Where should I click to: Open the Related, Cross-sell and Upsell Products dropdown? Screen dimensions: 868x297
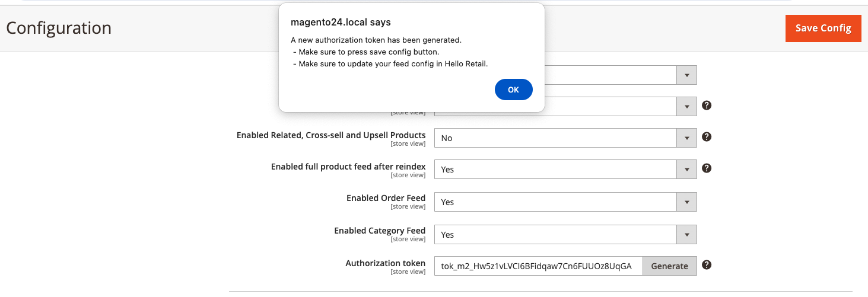pos(565,138)
